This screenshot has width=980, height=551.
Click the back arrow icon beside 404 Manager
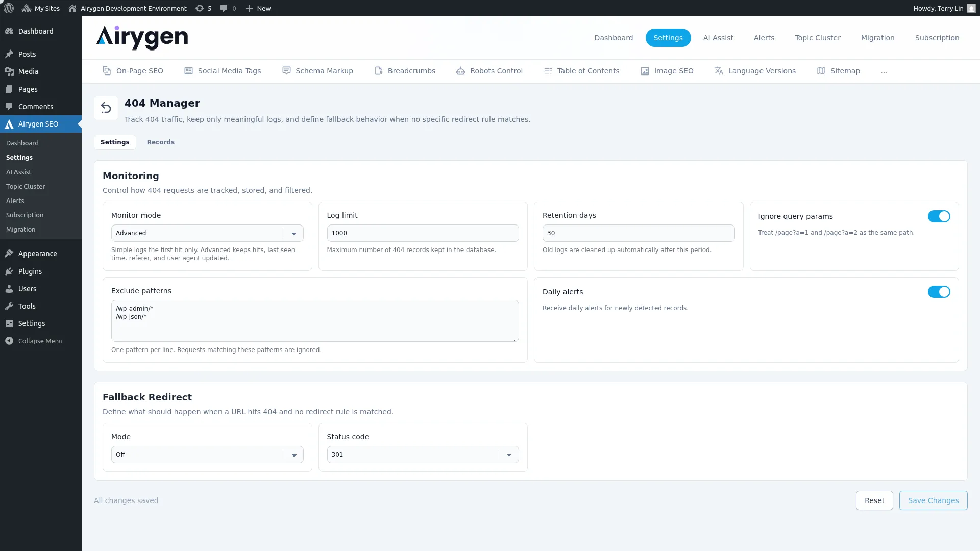coord(106,108)
